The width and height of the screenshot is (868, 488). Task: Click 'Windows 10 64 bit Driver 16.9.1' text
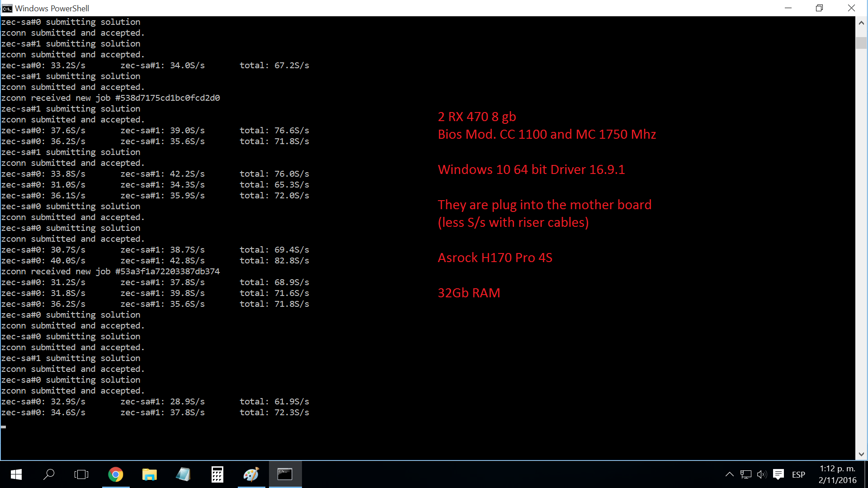pos(531,169)
